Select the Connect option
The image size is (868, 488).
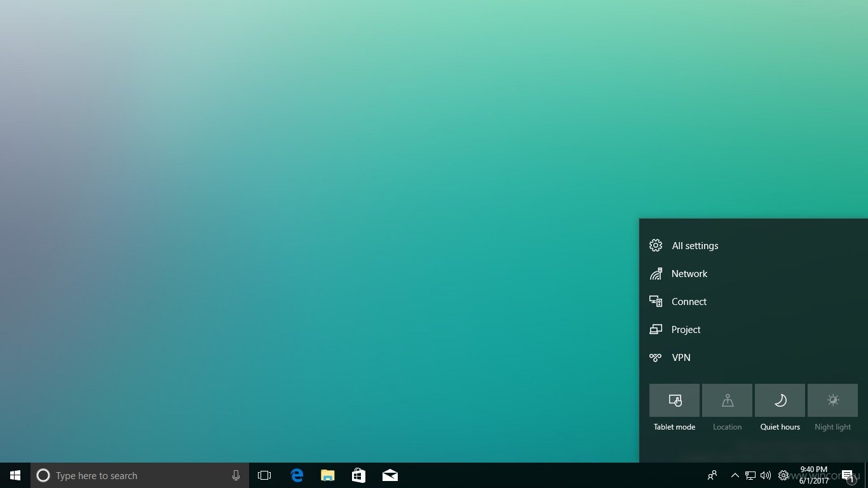point(753,302)
